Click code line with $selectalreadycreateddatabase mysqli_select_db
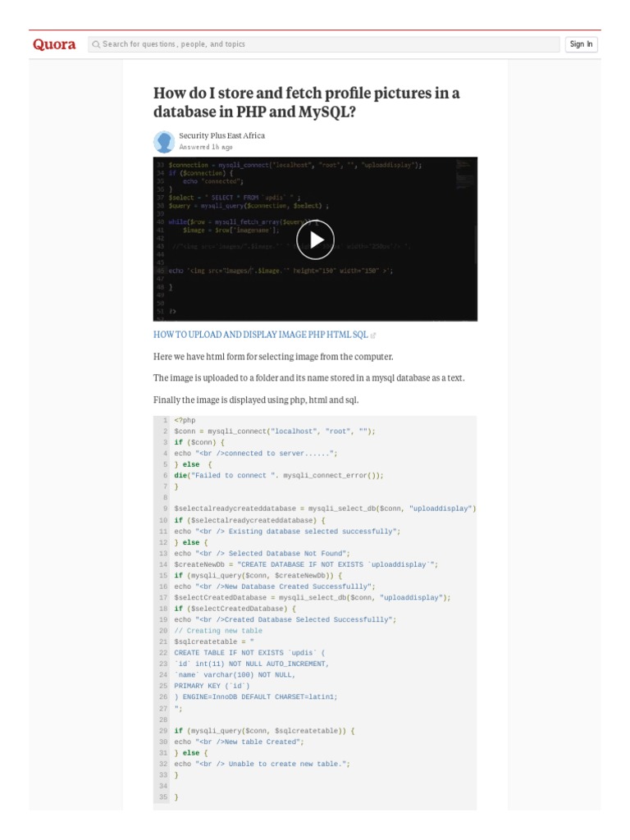630x840 pixels. point(325,509)
